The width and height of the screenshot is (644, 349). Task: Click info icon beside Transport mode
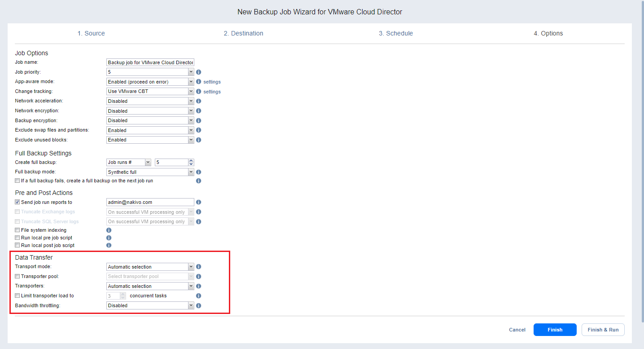click(198, 267)
